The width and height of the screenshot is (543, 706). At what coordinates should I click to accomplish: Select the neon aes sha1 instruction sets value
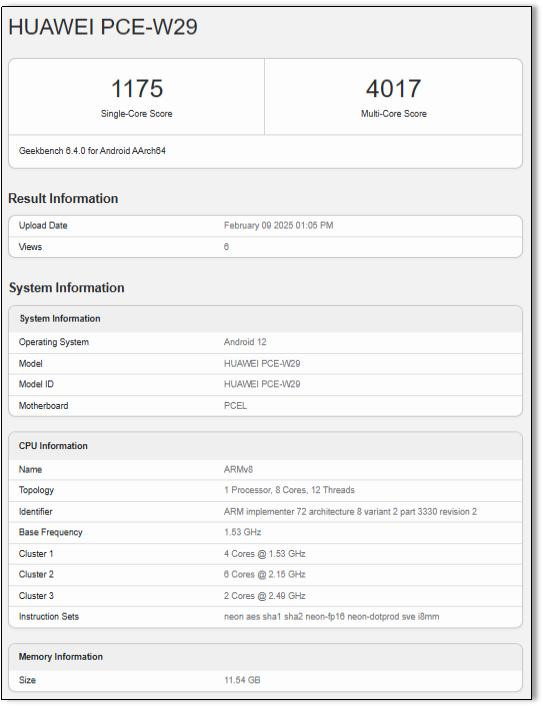click(x=331, y=616)
